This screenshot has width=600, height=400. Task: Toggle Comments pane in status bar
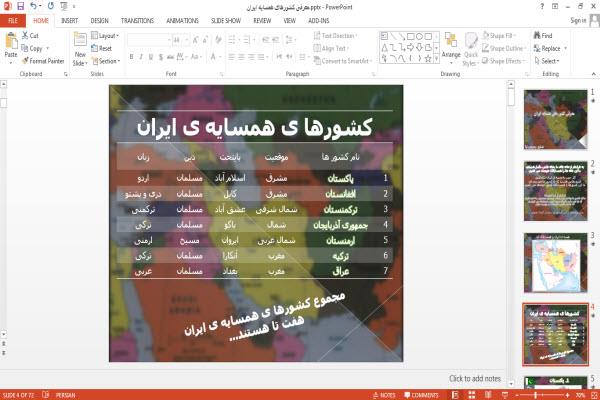(x=421, y=395)
